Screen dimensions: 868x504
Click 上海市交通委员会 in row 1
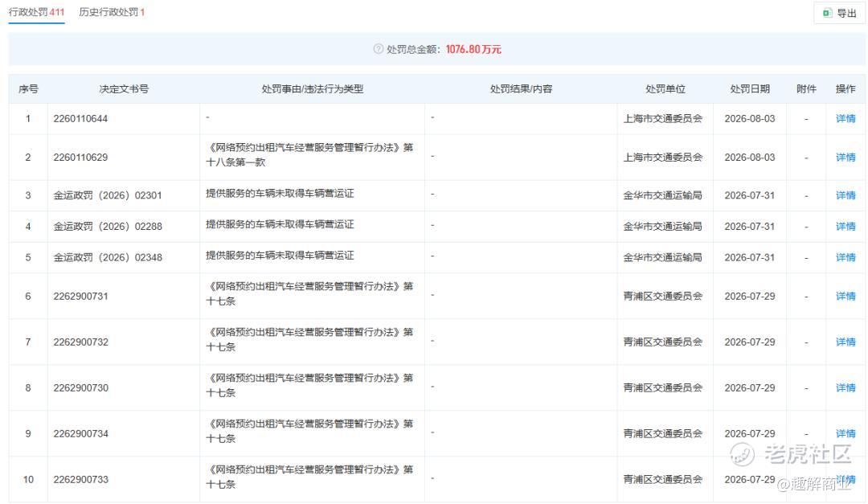(x=662, y=118)
